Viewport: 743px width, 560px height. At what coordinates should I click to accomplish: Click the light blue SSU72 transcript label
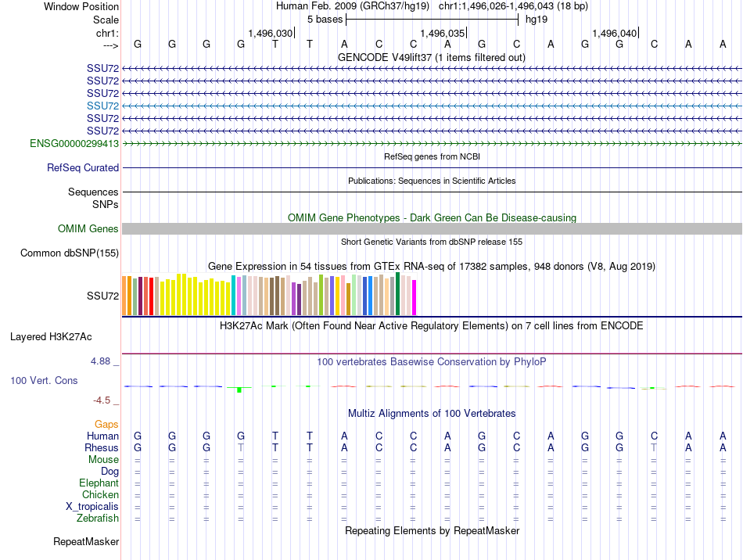[102, 106]
